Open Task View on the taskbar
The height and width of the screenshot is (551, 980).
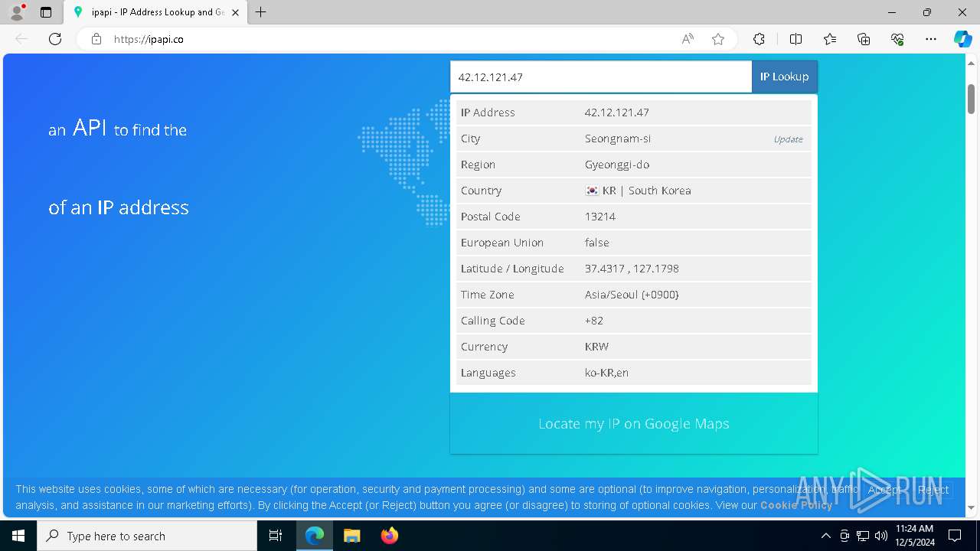point(276,536)
